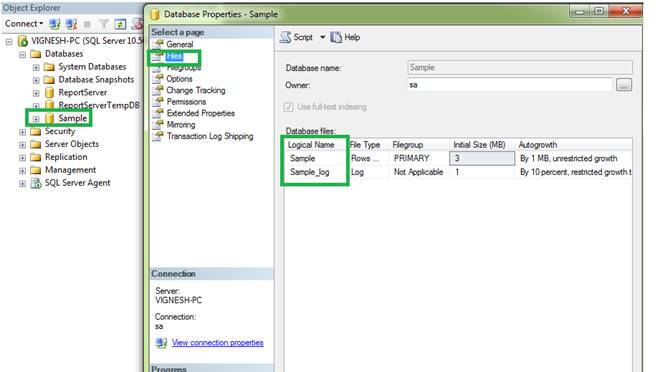Expand the Security folder node
Image resolution: width=660 pixels, height=372 pixels.
click(x=22, y=132)
